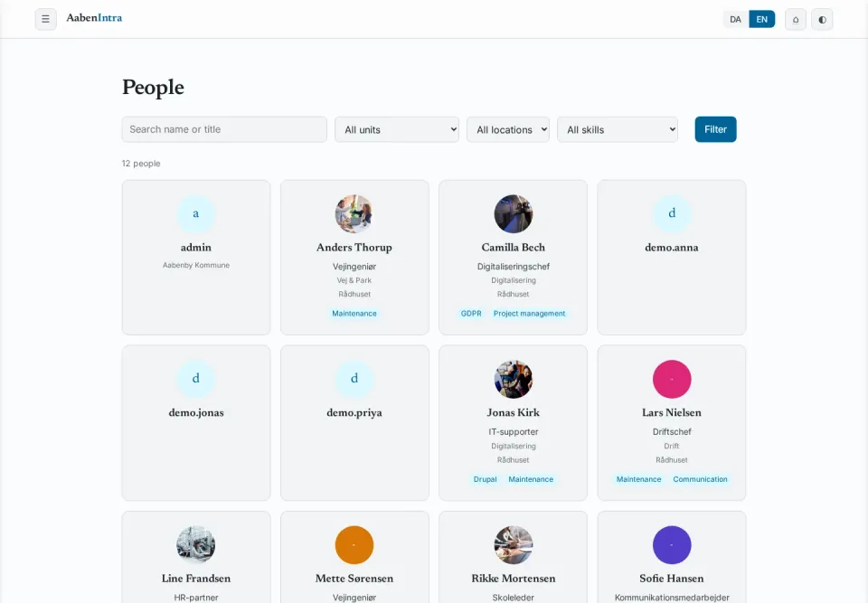
Task: Click 'Vej & Park' unit text
Action: [354, 280]
